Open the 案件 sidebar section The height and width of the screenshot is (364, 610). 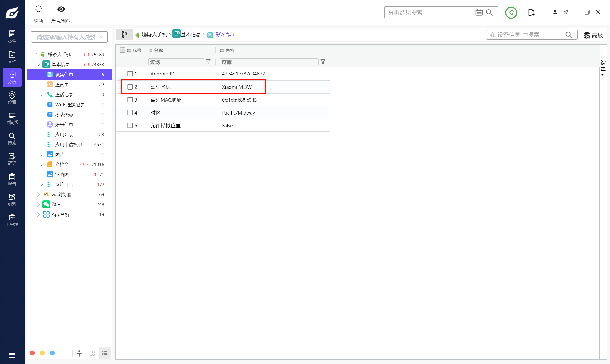12,37
